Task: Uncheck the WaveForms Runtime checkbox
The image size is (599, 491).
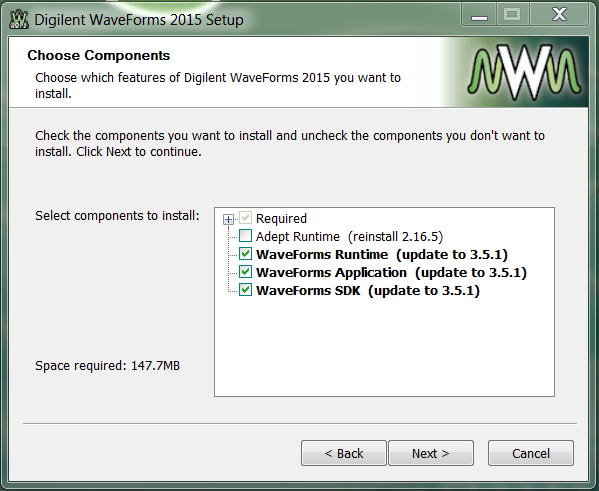Action: pos(245,254)
